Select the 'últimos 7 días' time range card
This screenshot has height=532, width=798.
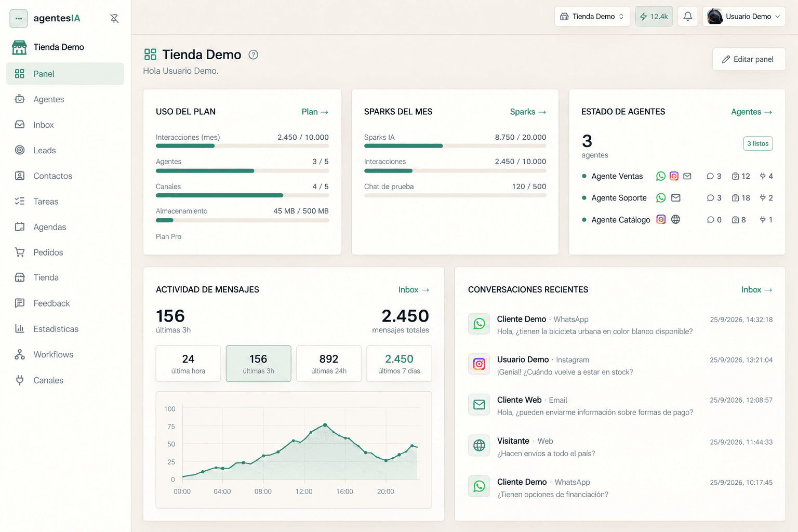pyautogui.click(x=399, y=364)
